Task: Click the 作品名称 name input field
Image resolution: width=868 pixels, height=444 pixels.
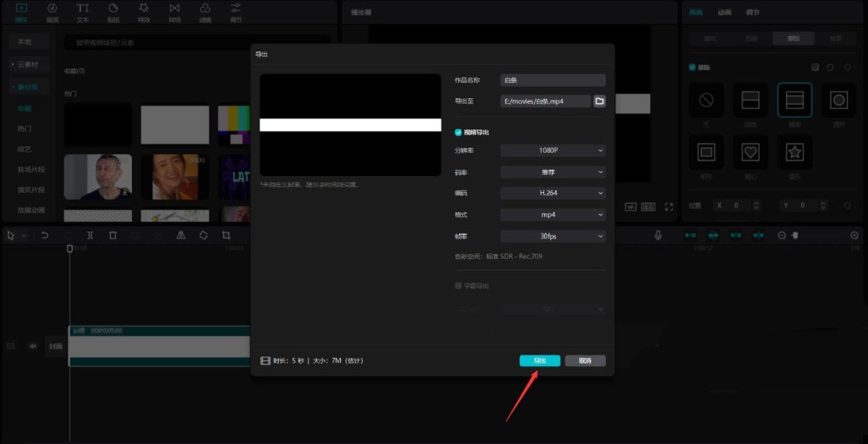Action: pyautogui.click(x=552, y=80)
